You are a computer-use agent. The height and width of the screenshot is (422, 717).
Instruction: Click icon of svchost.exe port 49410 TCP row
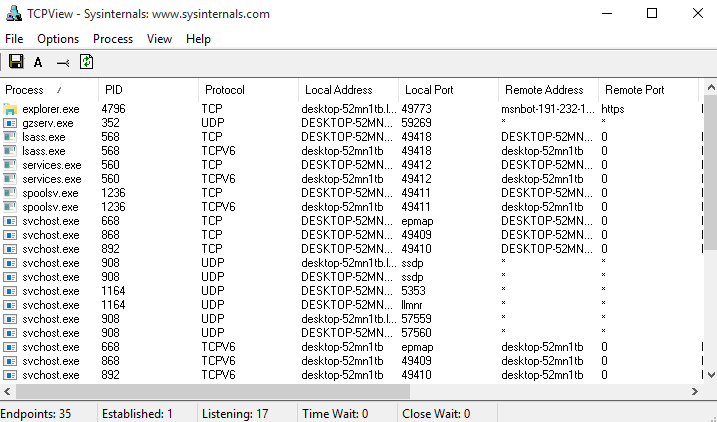coord(10,249)
